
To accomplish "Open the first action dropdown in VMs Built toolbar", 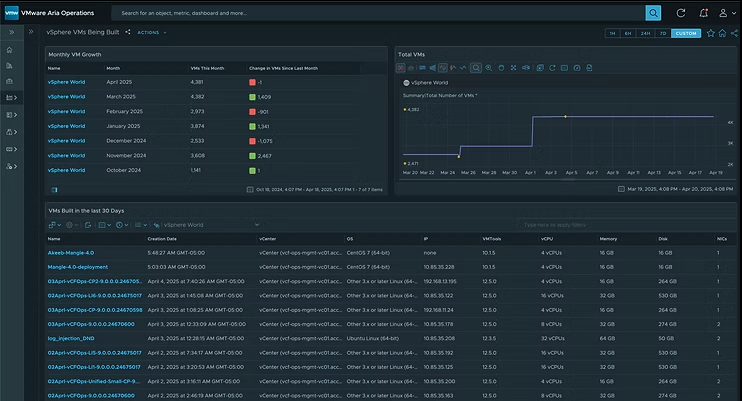I will click(x=55, y=225).
